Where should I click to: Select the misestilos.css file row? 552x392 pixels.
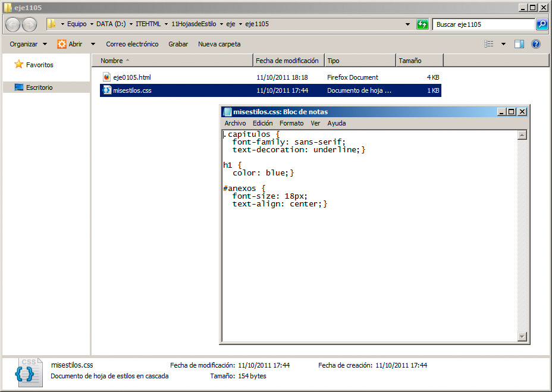[x=271, y=90]
